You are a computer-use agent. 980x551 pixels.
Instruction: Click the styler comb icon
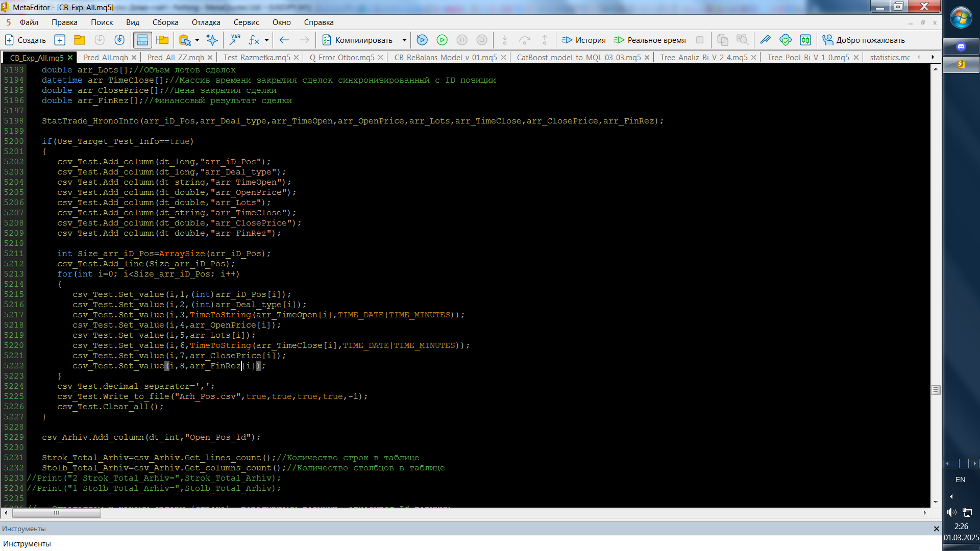pyautogui.click(x=765, y=40)
